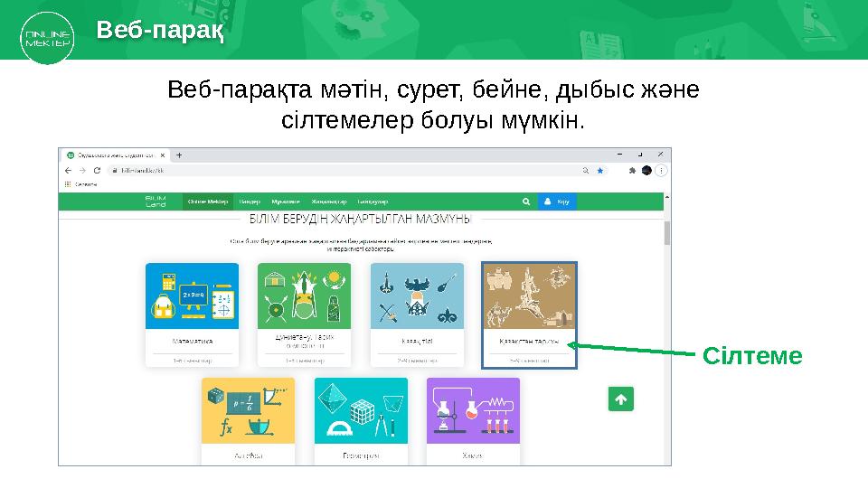This screenshot has width=868, height=488.
Task: Click the Kazakhstan history card title
Action: pos(529,342)
